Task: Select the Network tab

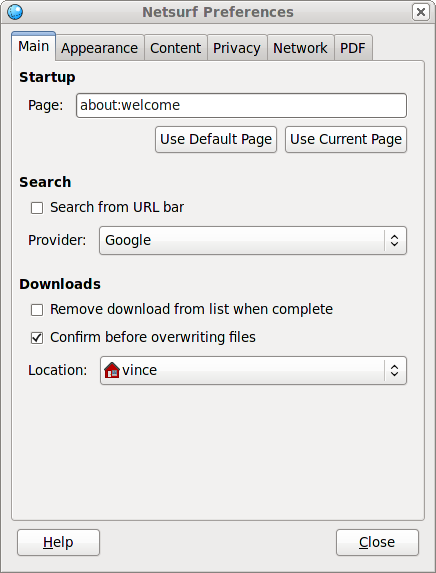Action: [301, 48]
